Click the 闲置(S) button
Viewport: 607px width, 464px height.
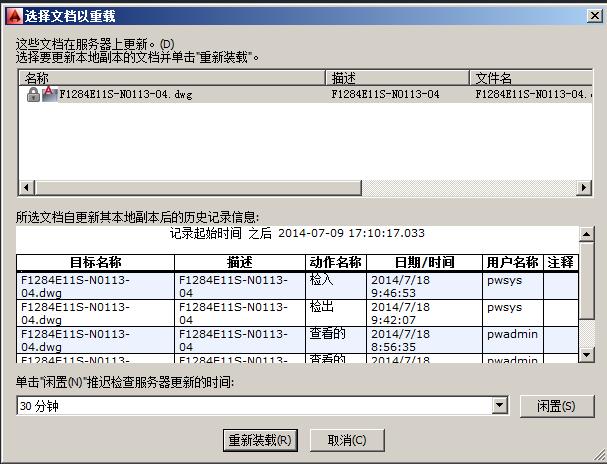click(x=556, y=406)
